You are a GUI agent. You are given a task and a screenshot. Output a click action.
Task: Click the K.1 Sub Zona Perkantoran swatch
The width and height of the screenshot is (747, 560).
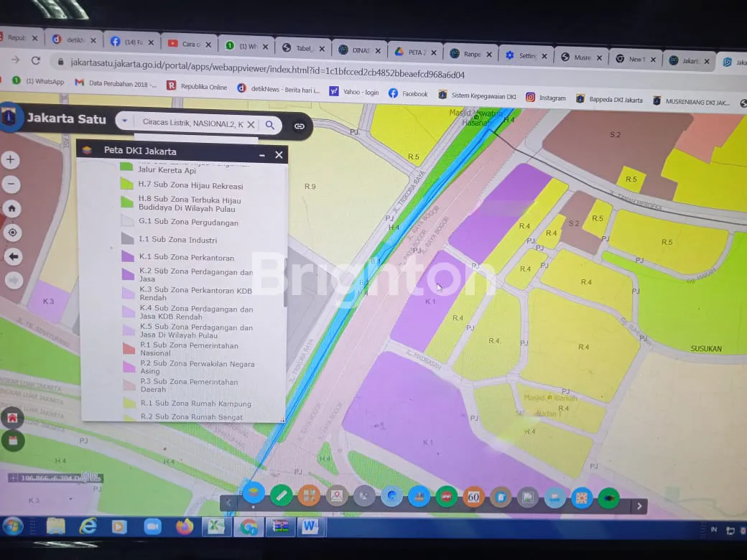pyautogui.click(x=127, y=256)
